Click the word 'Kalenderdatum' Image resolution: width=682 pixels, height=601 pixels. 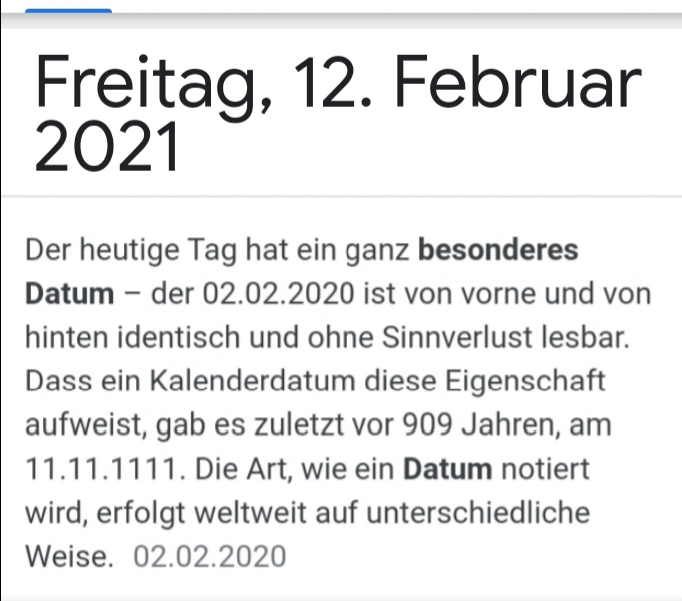click(253, 381)
